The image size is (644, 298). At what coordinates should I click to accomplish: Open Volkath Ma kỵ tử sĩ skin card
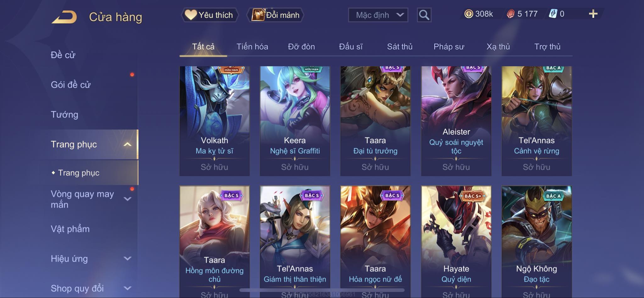(214, 121)
